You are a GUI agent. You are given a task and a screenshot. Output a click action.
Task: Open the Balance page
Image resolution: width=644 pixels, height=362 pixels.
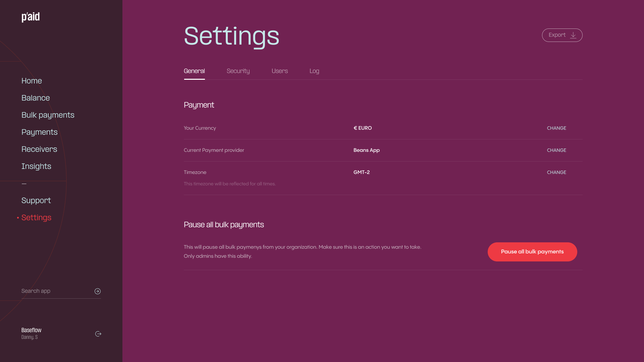(36, 98)
